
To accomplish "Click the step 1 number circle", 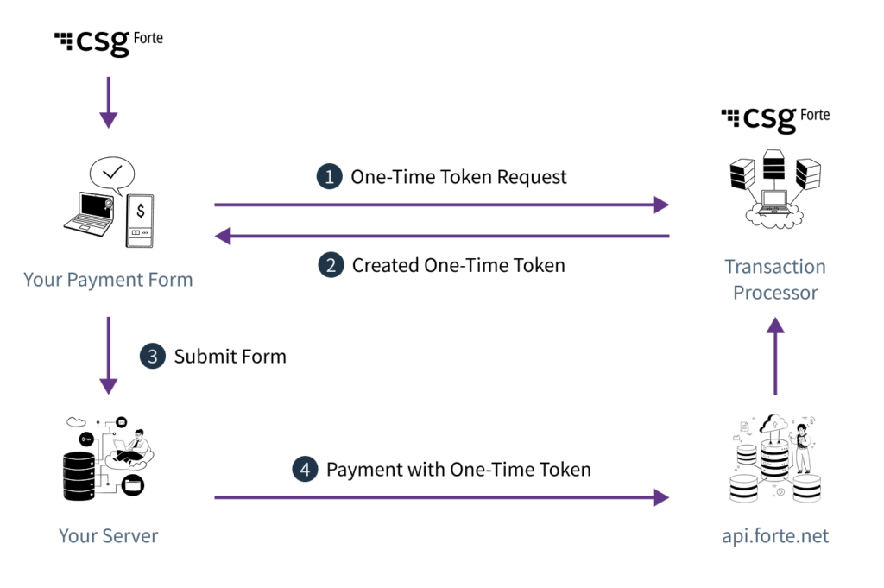I will pyautogui.click(x=328, y=178).
